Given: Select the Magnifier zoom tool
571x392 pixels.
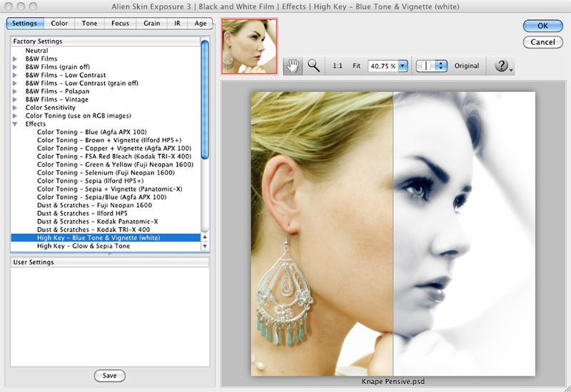Looking at the screenshot, I should coord(313,66).
